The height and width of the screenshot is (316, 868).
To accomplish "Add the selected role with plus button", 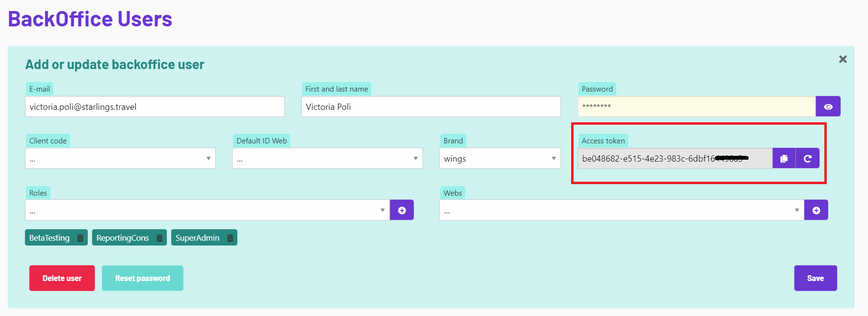I will click(x=402, y=210).
